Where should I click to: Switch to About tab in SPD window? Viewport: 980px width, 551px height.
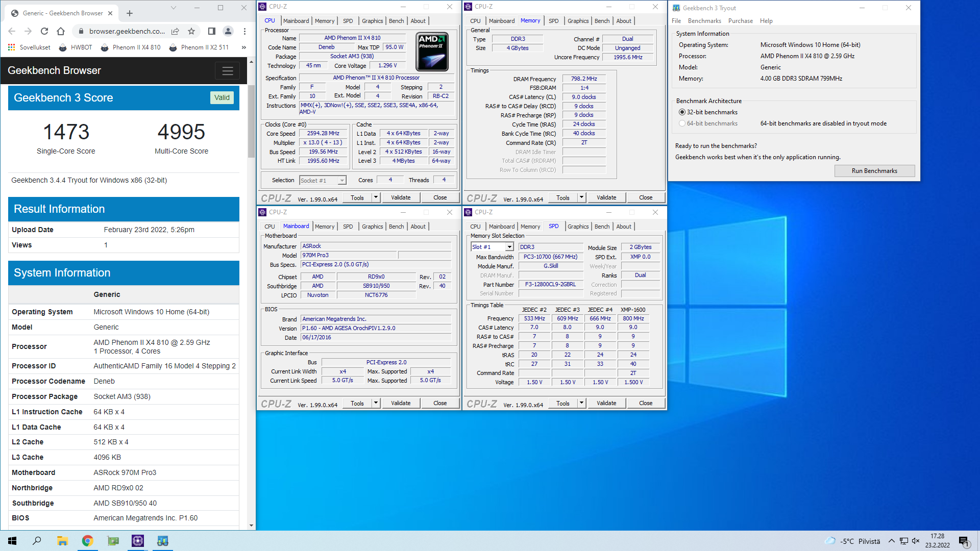click(624, 227)
